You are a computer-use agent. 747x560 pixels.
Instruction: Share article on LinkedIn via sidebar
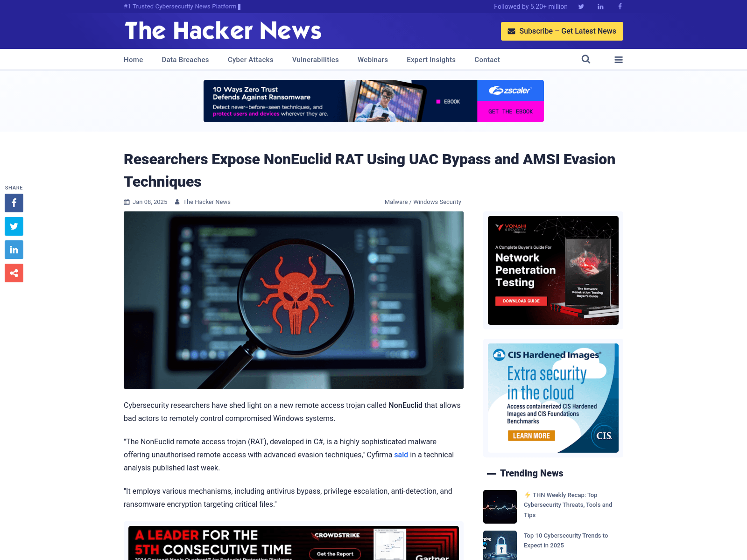coord(14,250)
